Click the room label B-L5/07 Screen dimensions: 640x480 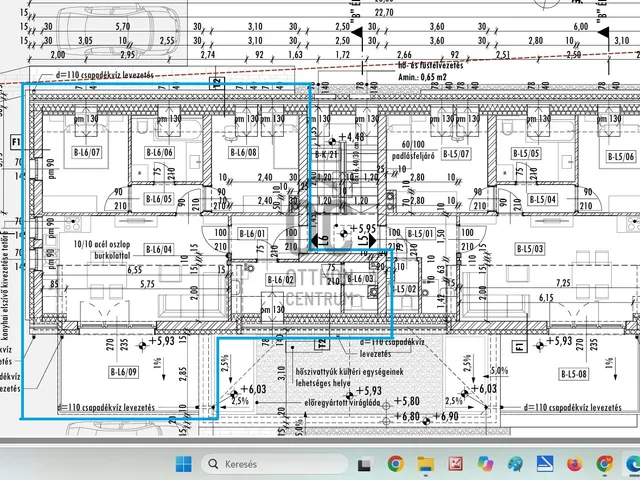pyautogui.click(x=456, y=154)
